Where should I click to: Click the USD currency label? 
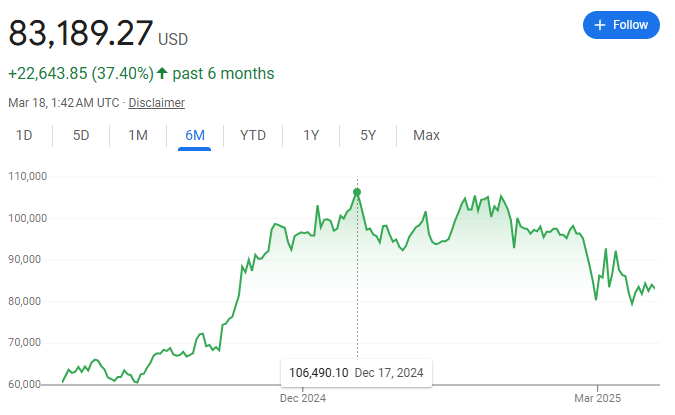pyautogui.click(x=173, y=40)
